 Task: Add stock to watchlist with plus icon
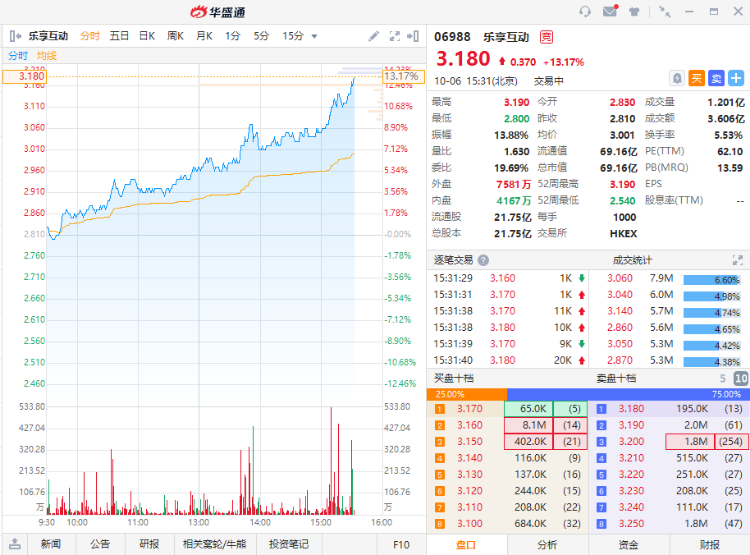click(736, 78)
